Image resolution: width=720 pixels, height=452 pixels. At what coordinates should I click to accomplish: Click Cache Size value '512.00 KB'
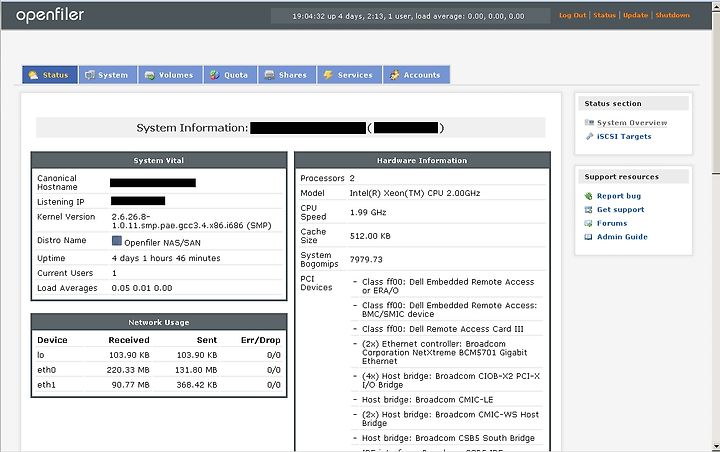point(370,236)
